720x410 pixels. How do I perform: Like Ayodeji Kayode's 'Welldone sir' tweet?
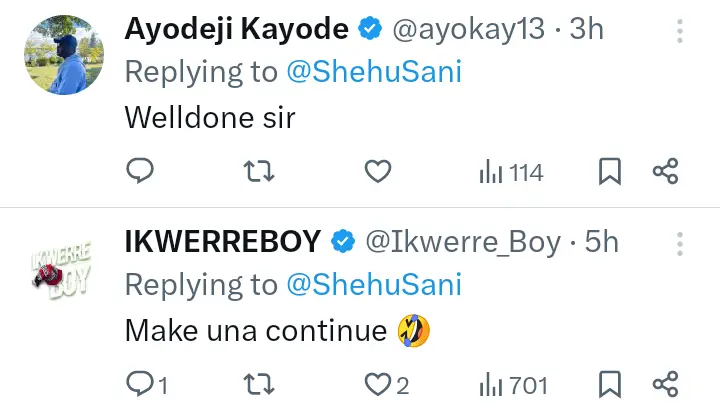click(377, 172)
